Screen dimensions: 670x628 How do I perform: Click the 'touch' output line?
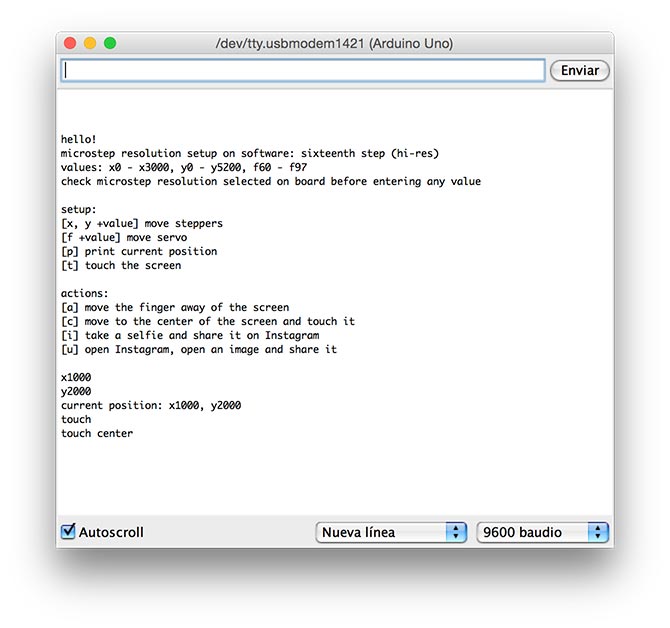76,420
